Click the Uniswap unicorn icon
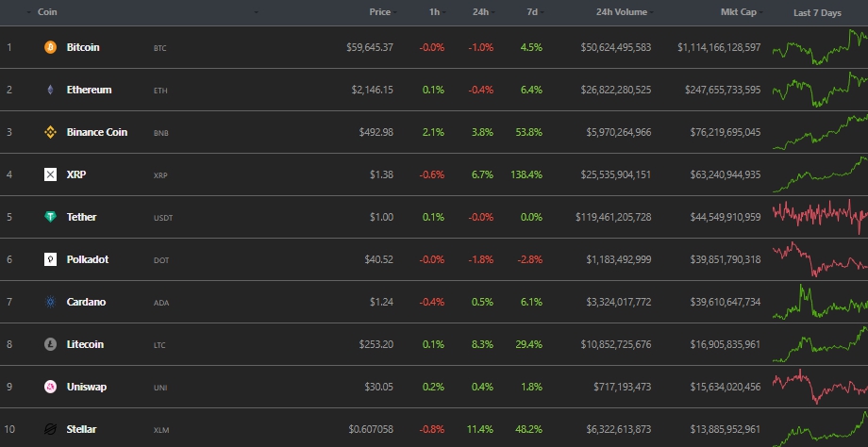868x447 pixels. [x=50, y=387]
